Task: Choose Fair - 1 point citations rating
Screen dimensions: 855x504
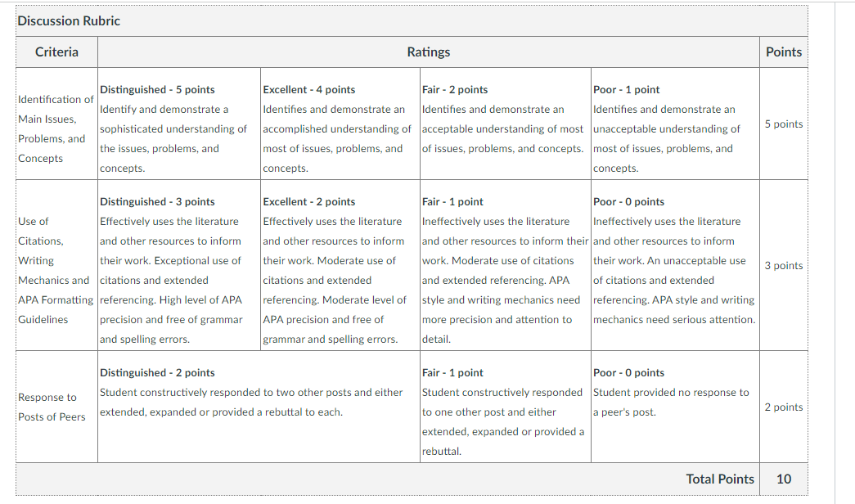Action: point(506,265)
